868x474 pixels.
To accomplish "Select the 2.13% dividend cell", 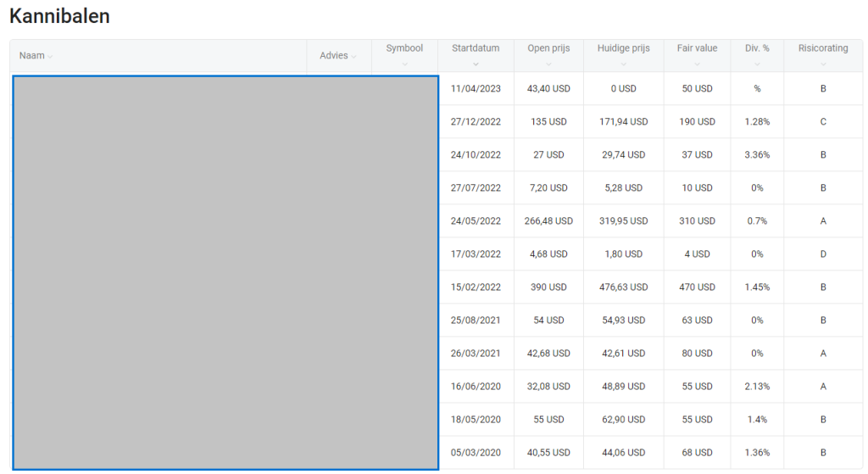I will 756,387.
